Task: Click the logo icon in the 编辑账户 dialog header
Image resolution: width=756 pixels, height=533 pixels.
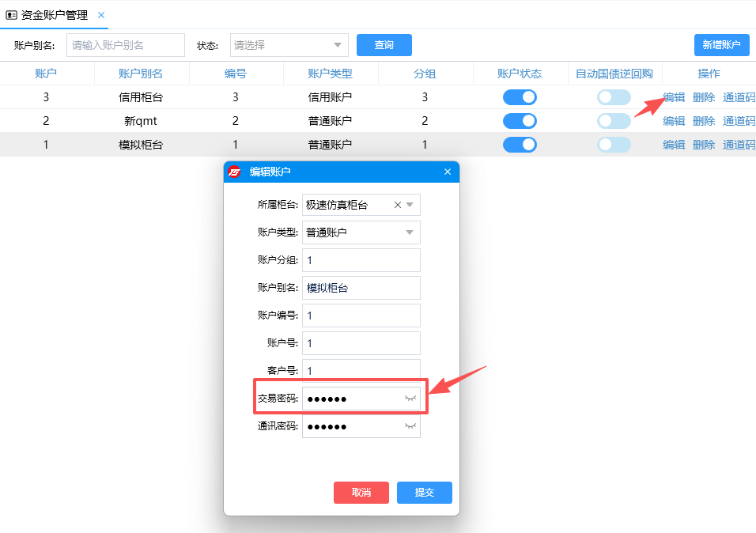Action: 235,172
